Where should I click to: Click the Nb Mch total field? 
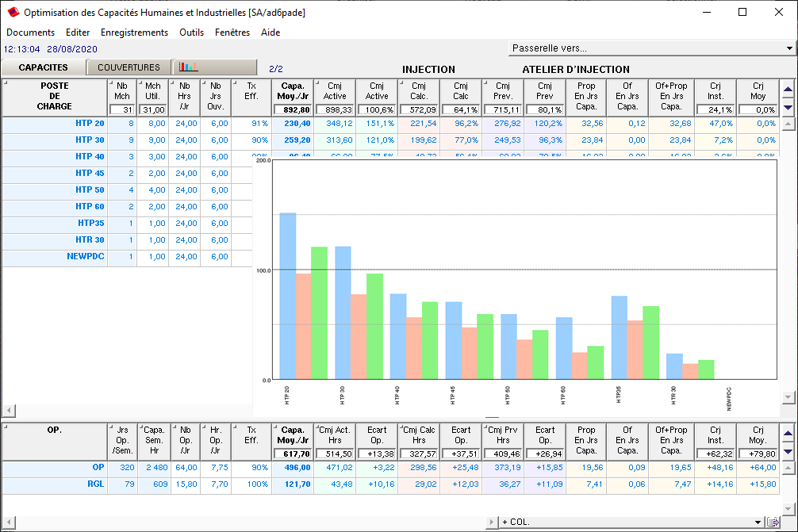[121, 109]
